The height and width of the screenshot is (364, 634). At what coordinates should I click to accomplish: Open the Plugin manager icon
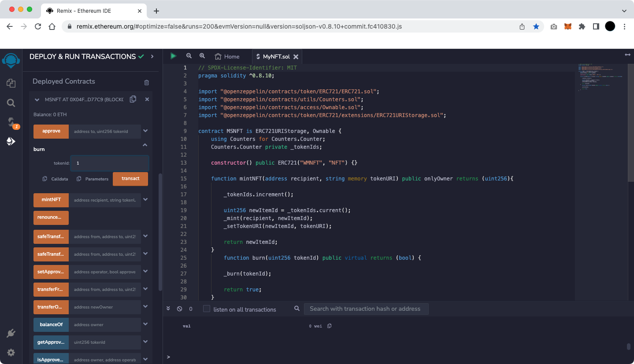(x=11, y=333)
